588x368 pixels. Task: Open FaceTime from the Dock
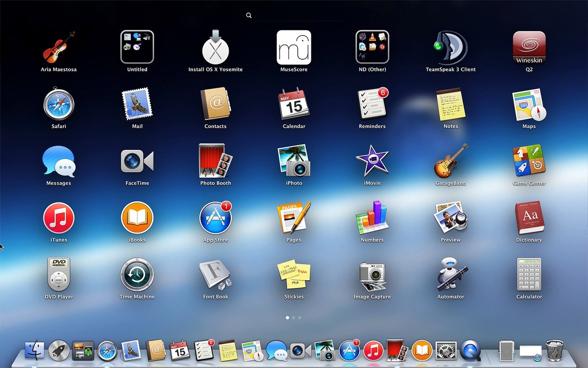[301, 351]
